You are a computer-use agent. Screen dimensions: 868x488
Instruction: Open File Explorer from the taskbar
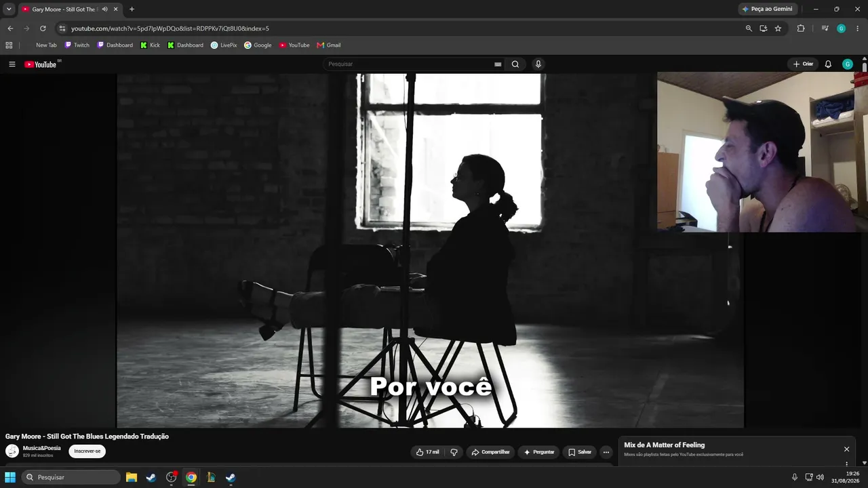point(132,477)
